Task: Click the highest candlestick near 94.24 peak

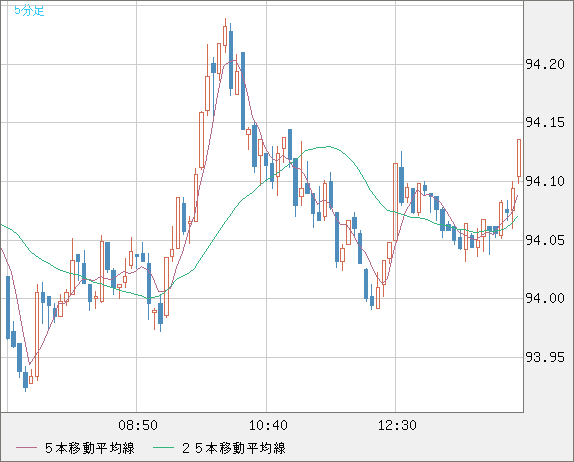Action: [x=225, y=36]
